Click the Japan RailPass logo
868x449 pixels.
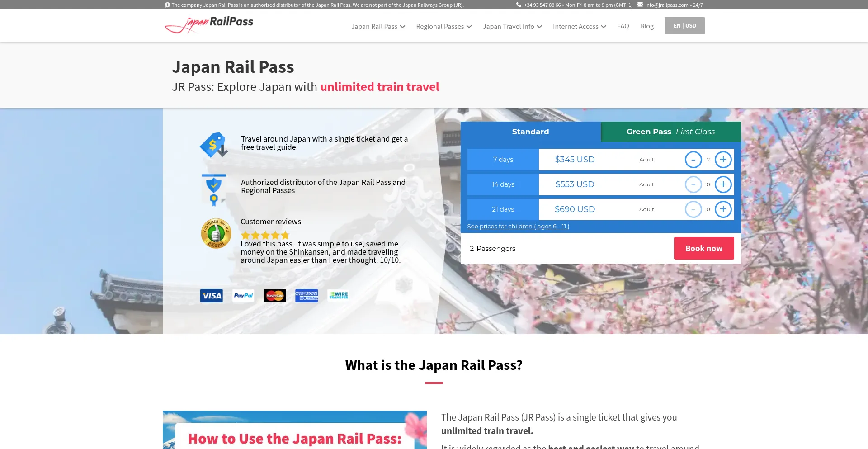click(209, 25)
